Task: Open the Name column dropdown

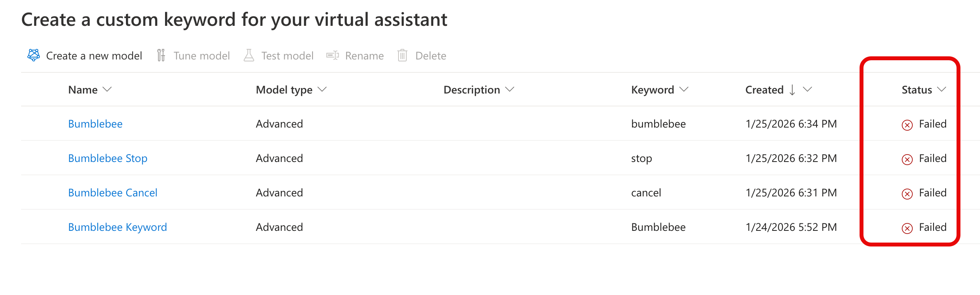Action: coord(107,89)
